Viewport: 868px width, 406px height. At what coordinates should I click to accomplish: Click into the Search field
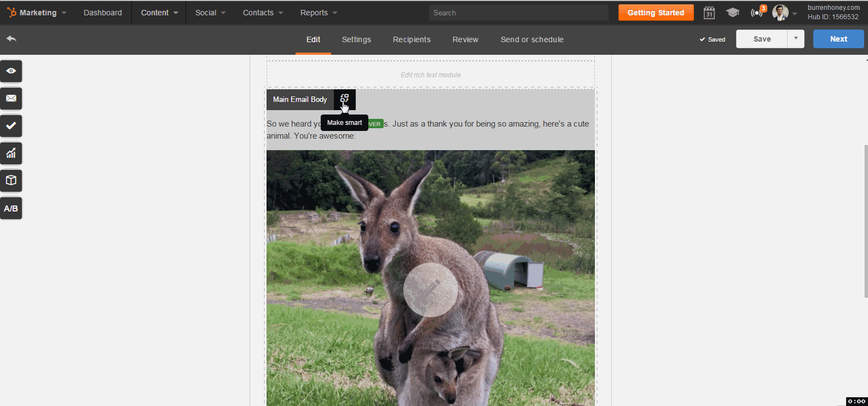519,13
